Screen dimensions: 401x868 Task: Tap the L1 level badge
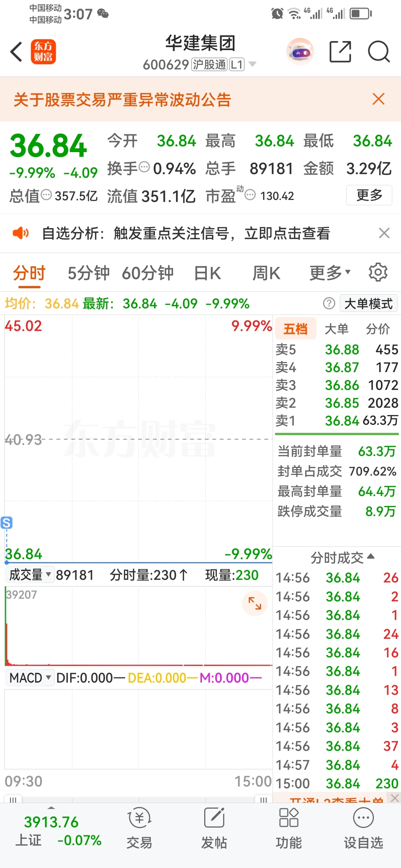[237, 65]
